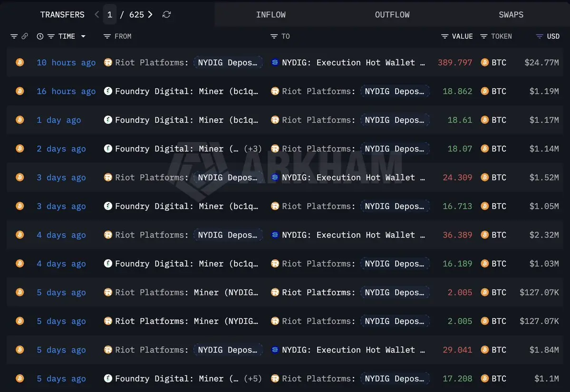The width and height of the screenshot is (570, 392).
Task: Click the page number field showing 1
Action: 110,15
